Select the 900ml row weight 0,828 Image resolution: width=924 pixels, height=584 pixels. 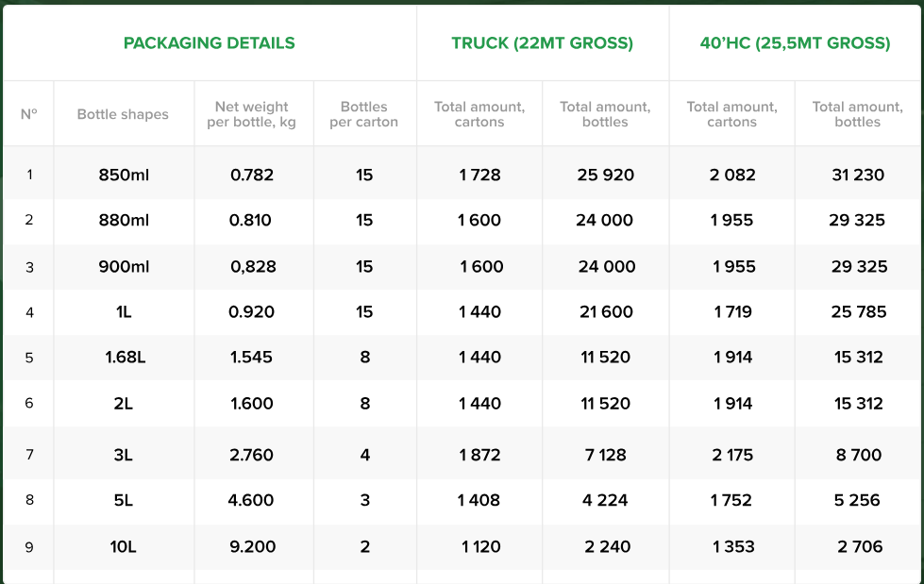click(x=253, y=267)
